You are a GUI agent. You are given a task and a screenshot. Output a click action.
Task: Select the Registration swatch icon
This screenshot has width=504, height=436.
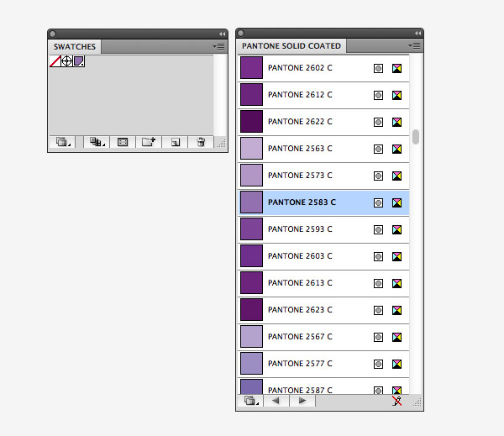(x=66, y=61)
